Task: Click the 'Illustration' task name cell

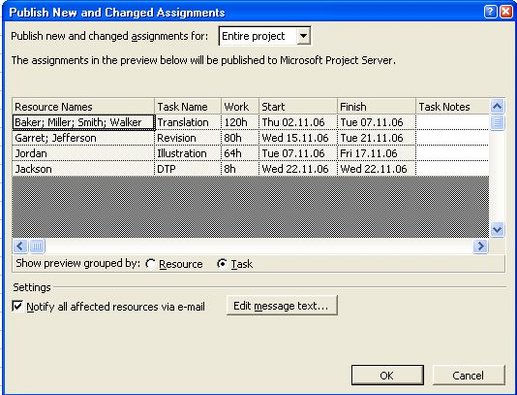Action: pyautogui.click(x=188, y=153)
